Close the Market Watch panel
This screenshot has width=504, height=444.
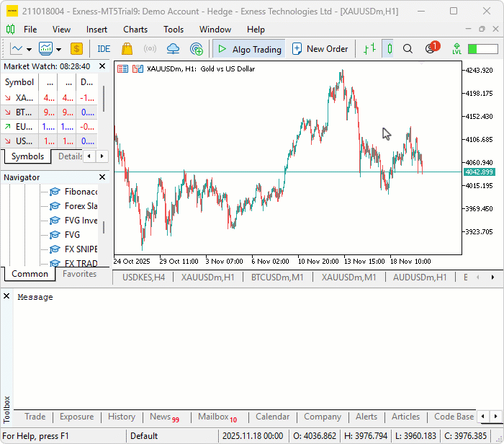[x=102, y=66]
